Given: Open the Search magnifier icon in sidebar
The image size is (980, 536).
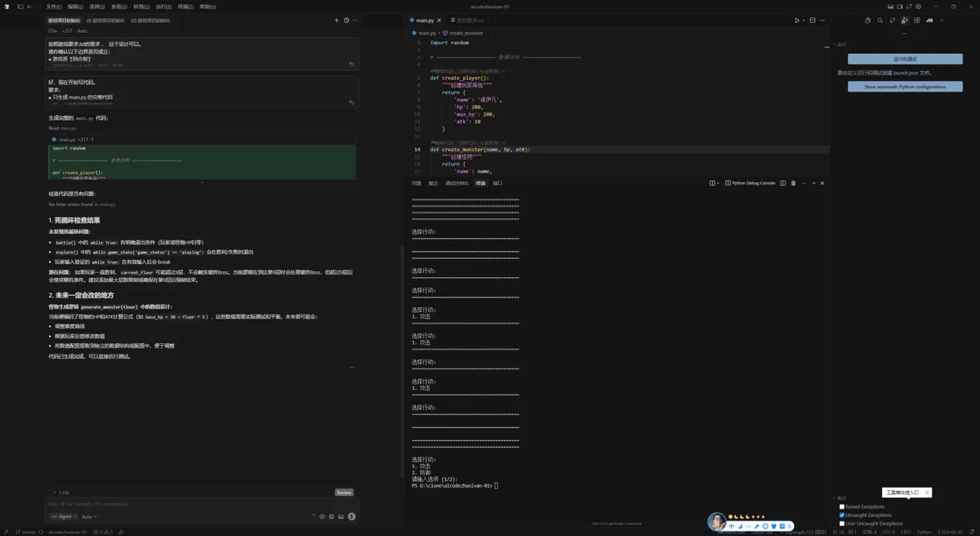Looking at the screenshot, I should pos(880,20).
